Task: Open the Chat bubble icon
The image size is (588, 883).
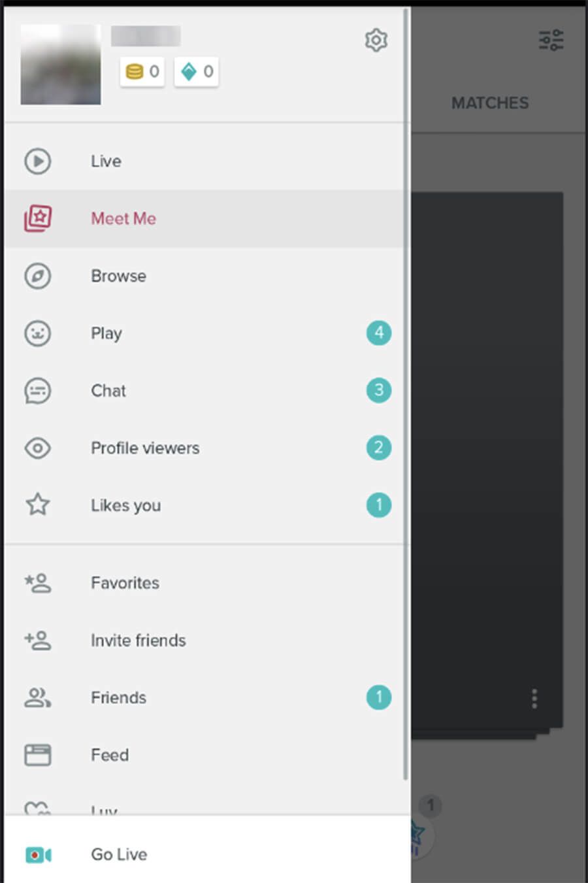Action: pos(37,391)
